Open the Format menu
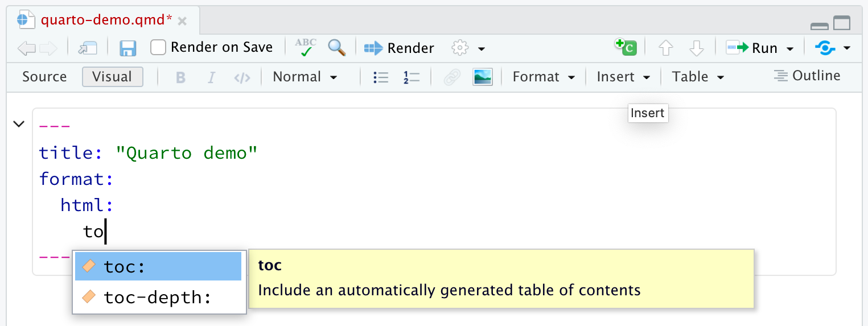This screenshot has width=868, height=326. 543,77
